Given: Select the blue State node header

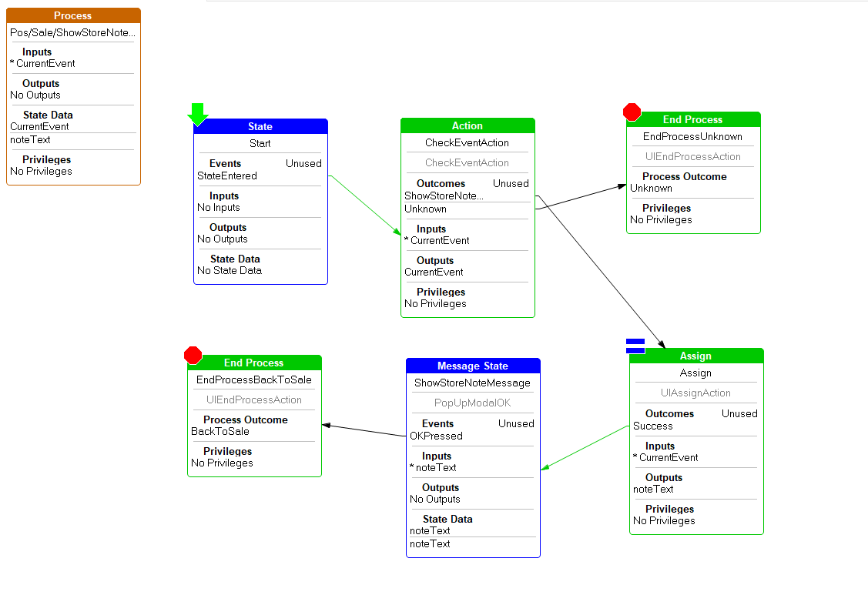Looking at the screenshot, I should pyautogui.click(x=260, y=127).
